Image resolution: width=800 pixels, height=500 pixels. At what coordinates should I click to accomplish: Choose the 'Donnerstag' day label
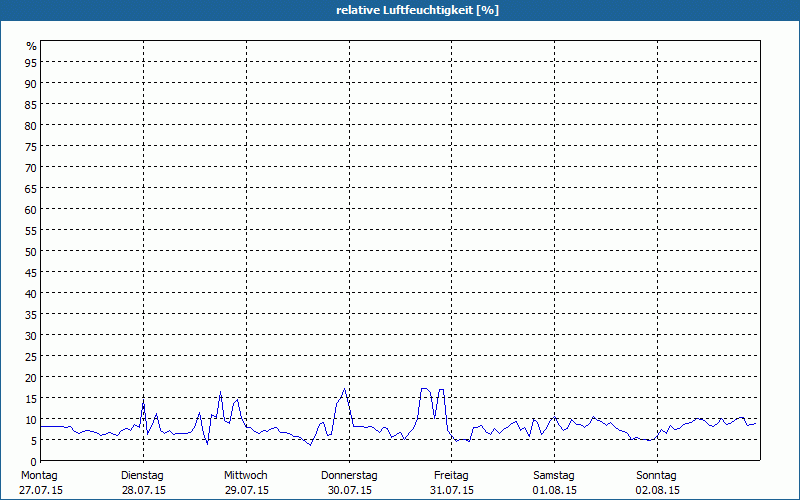(349, 475)
